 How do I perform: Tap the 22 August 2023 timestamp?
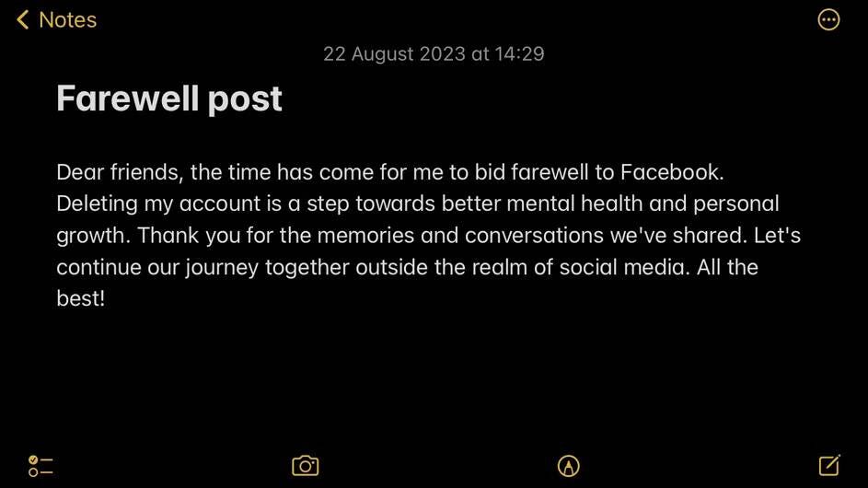[434, 53]
